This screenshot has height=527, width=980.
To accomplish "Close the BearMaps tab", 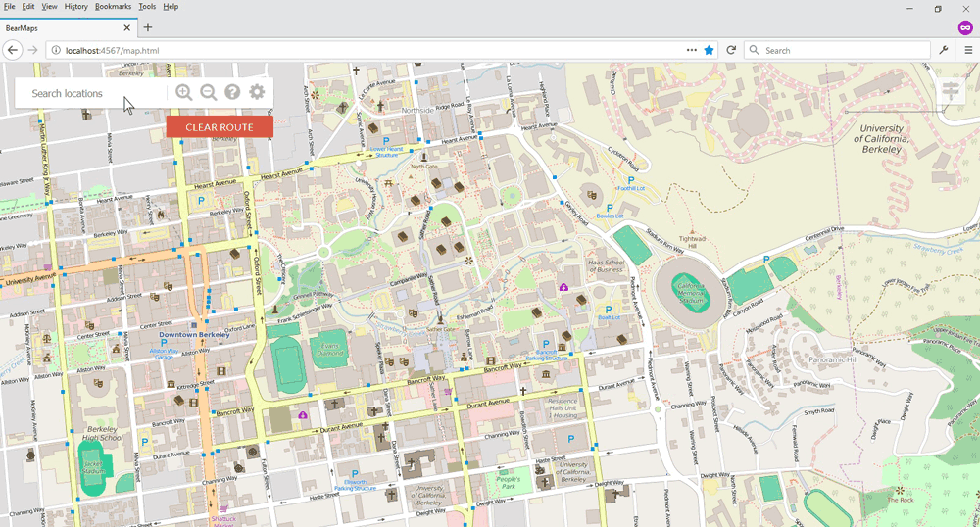I will (126, 28).
